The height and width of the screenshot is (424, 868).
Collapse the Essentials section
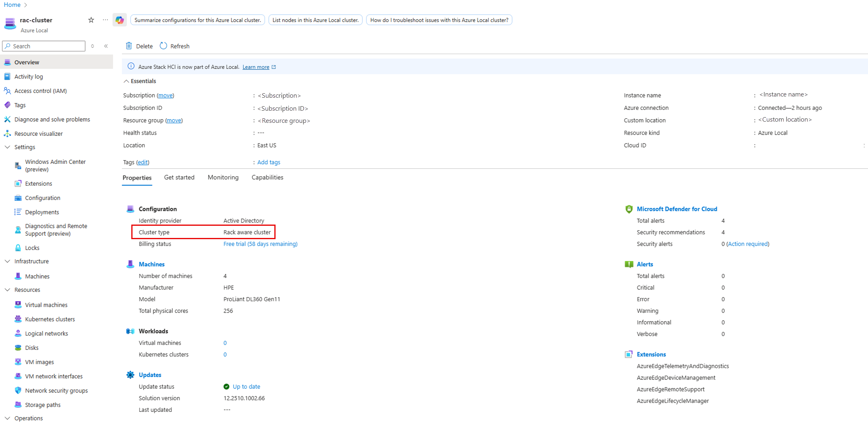point(126,81)
